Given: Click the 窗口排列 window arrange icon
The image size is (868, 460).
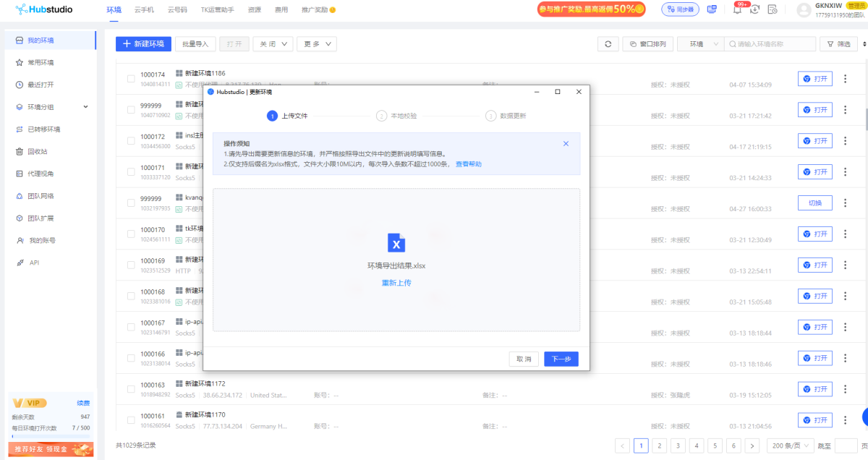Looking at the screenshot, I should pos(647,43).
